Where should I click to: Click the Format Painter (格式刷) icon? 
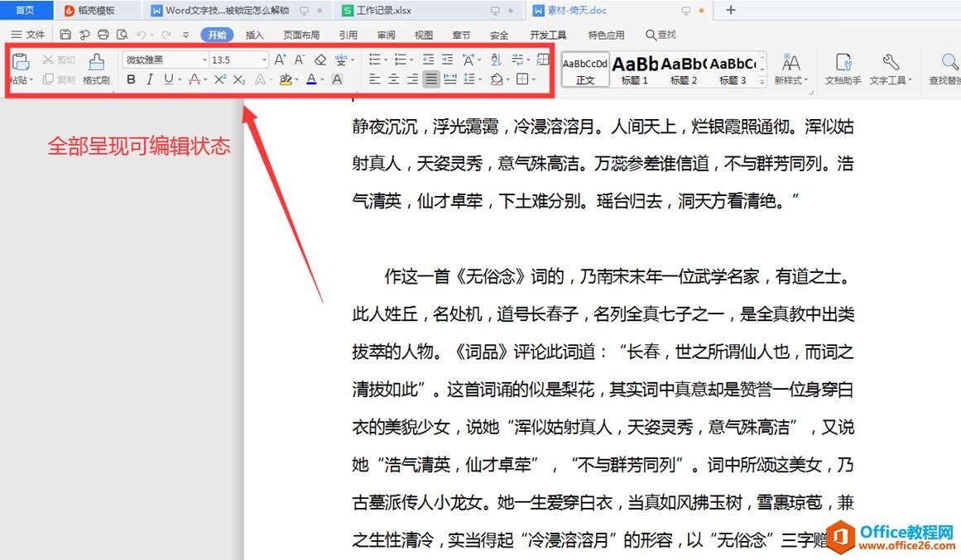point(96,68)
